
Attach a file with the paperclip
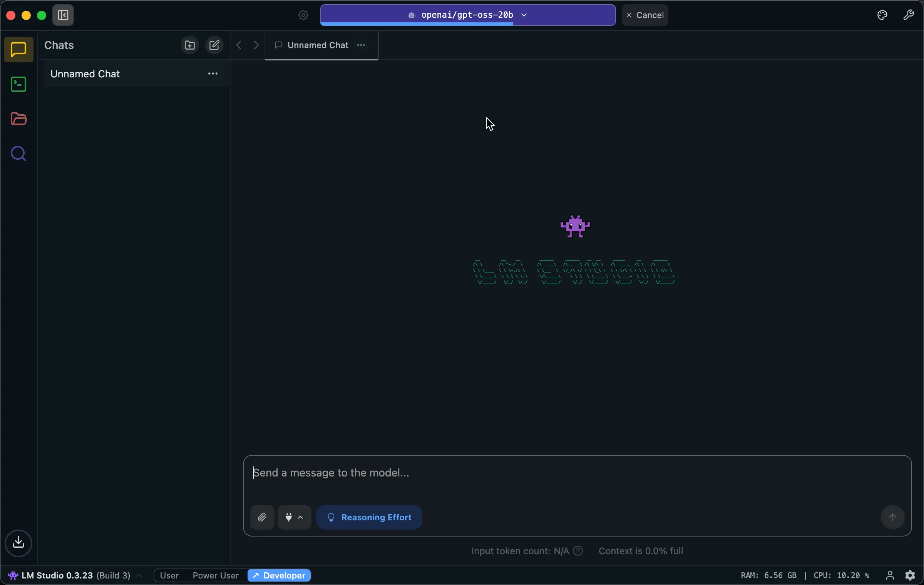pos(262,517)
